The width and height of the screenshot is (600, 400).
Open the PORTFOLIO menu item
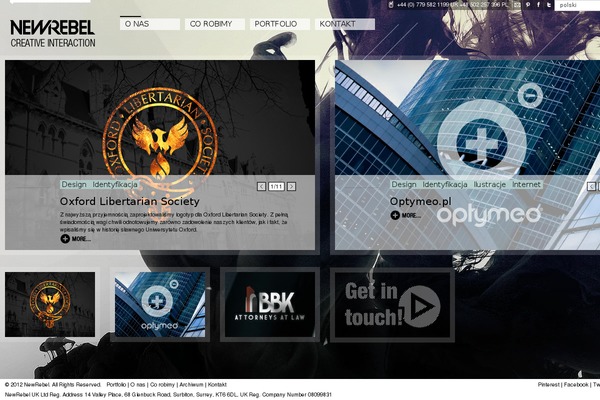276,23
